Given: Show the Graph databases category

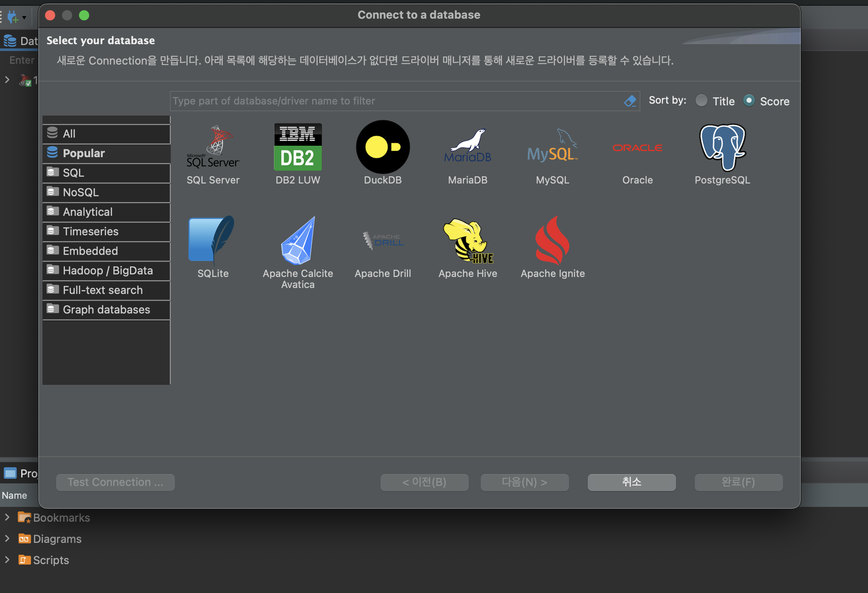Looking at the screenshot, I should coord(106,310).
